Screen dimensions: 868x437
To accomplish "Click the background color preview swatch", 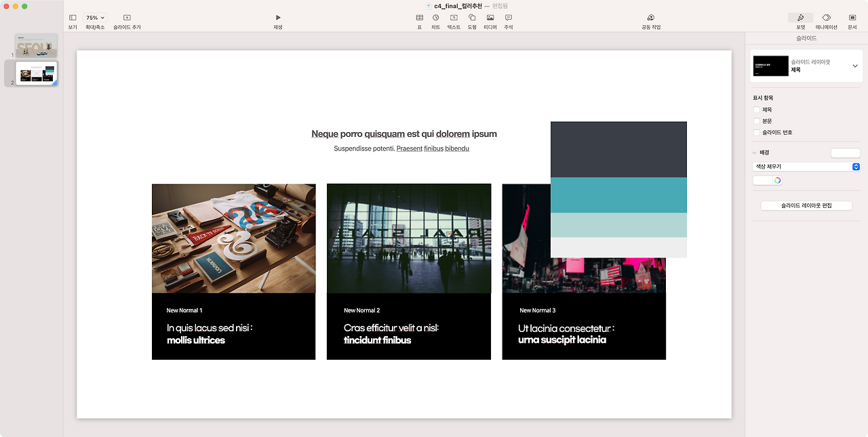I will pos(845,153).
